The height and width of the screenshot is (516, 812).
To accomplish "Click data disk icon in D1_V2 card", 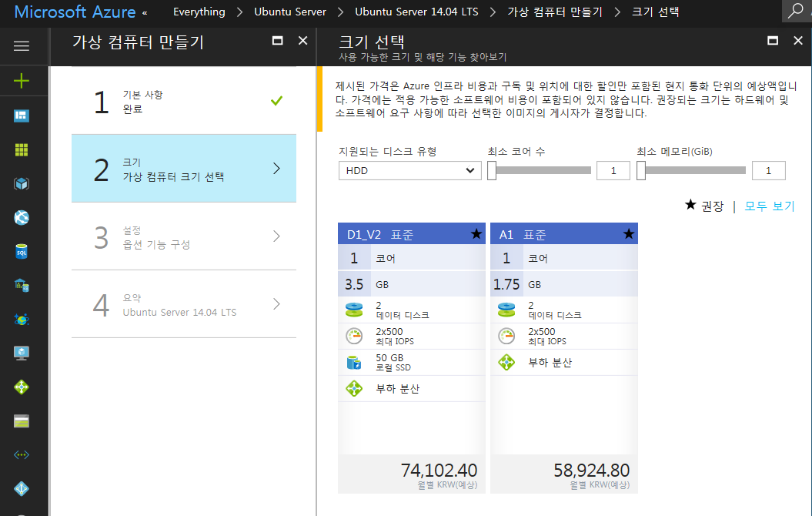I will 354,310.
